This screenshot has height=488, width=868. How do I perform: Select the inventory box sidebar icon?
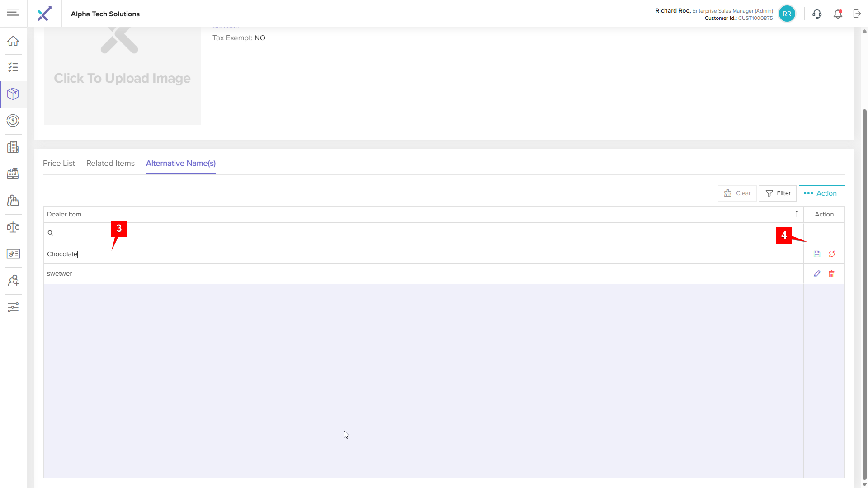click(13, 94)
